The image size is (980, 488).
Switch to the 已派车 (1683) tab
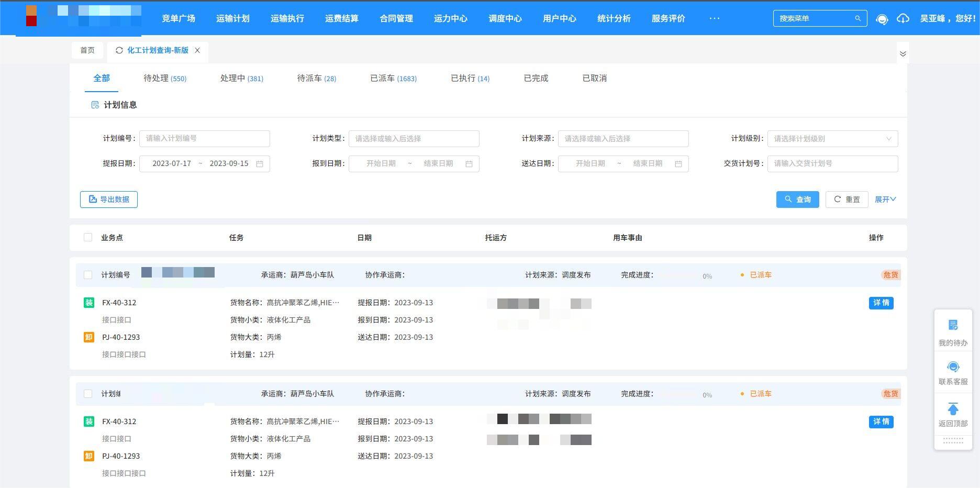[393, 78]
